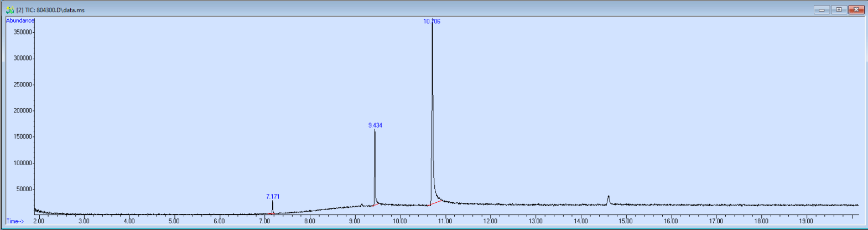
Task: Click the 250000 abundance axis value
Action: 23,85
